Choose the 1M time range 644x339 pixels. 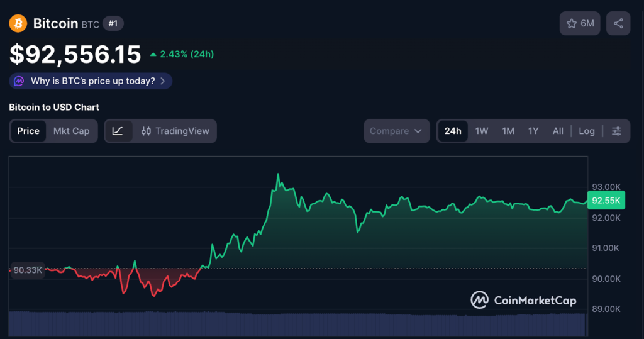[508, 131]
